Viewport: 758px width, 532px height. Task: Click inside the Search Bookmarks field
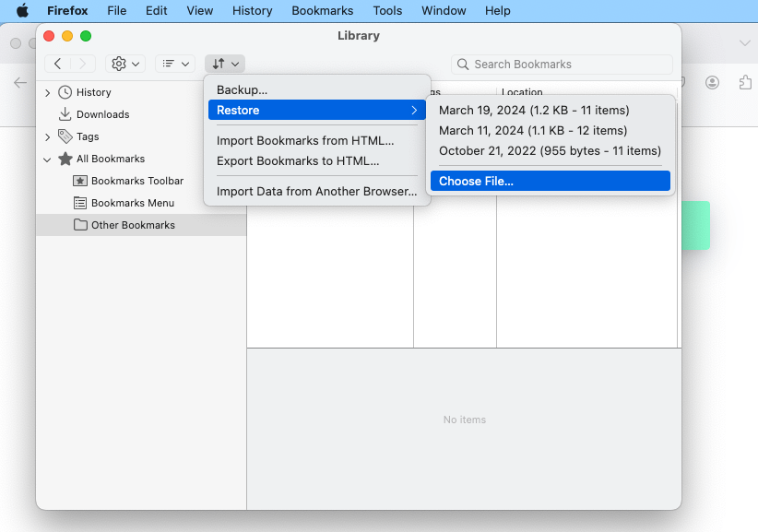coord(561,64)
